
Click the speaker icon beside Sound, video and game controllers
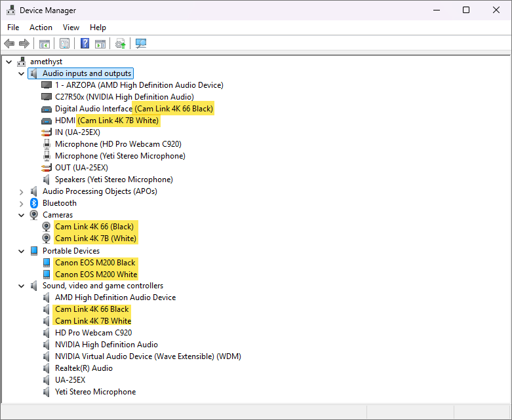pyautogui.click(x=34, y=286)
